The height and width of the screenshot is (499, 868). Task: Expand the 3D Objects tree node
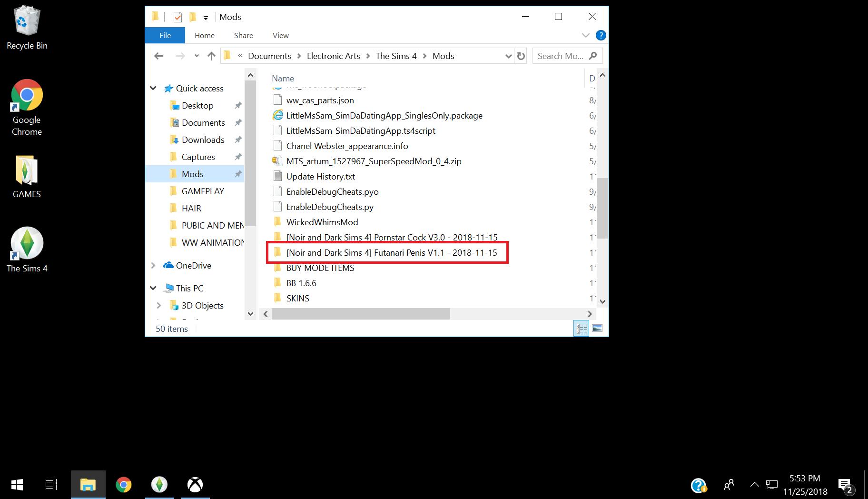coord(159,305)
